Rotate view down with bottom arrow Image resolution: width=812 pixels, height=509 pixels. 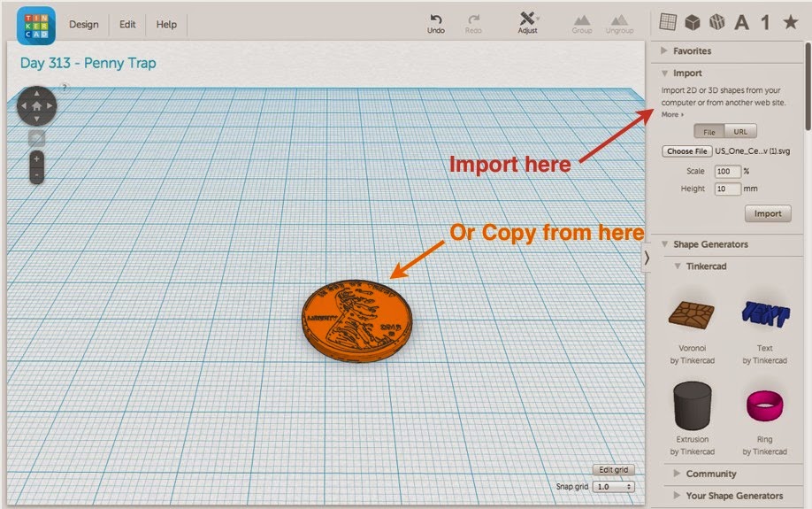pyautogui.click(x=36, y=120)
